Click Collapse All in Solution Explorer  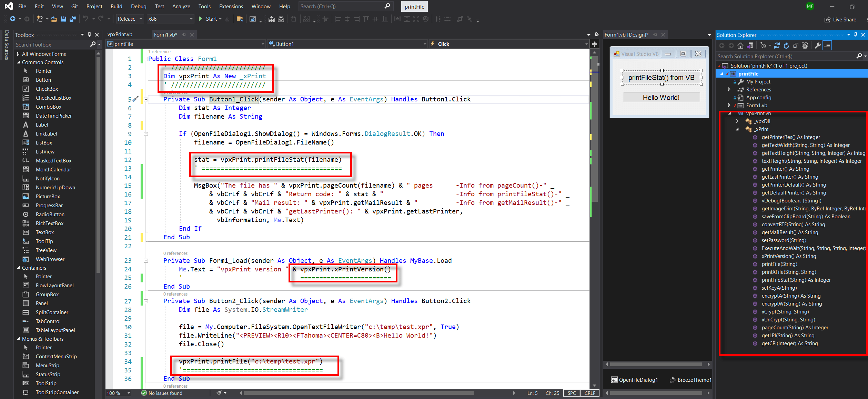(796, 46)
